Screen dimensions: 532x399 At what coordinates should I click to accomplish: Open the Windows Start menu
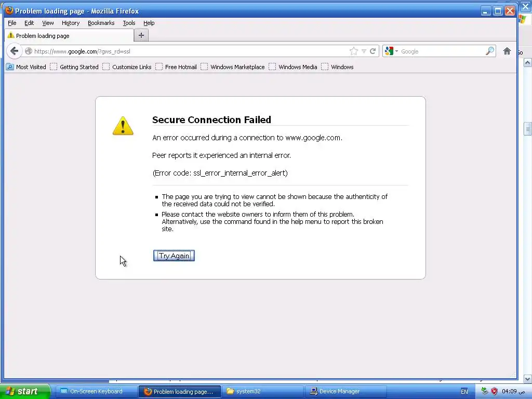[25, 391]
